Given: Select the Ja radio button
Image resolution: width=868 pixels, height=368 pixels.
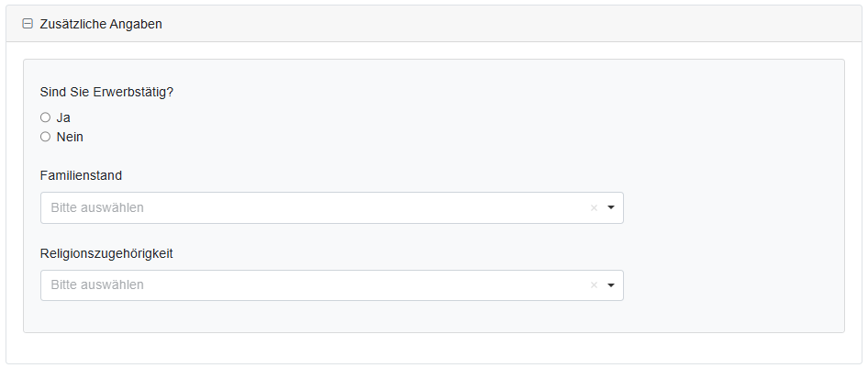Looking at the screenshot, I should point(45,117).
